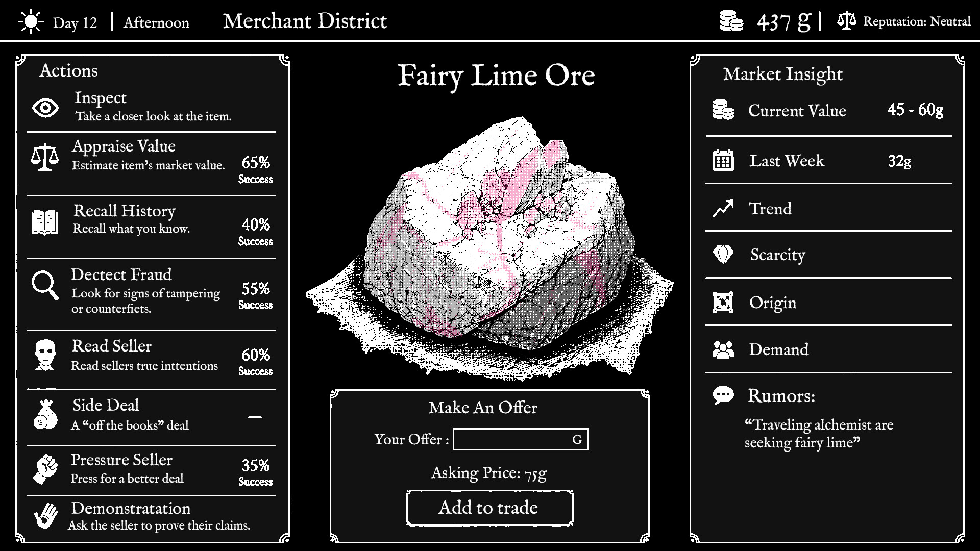Click the Merchant District location title
This screenshot has height=551, width=980.
tap(305, 21)
